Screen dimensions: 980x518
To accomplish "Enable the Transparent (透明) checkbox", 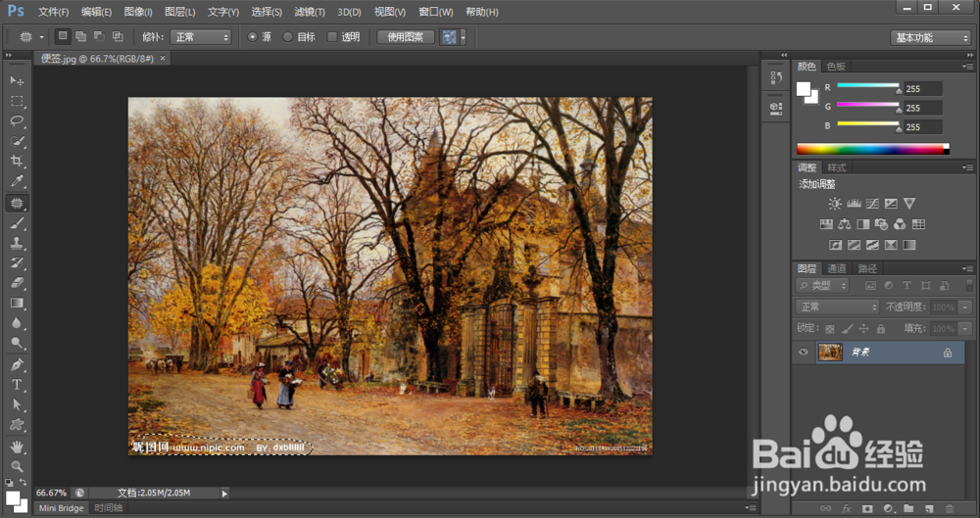I will point(332,37).
